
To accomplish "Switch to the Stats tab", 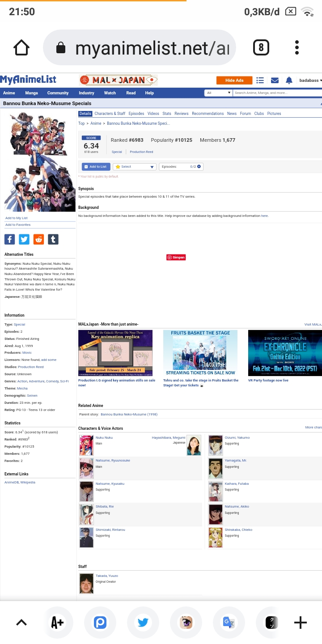I will (x=167, y=114).
